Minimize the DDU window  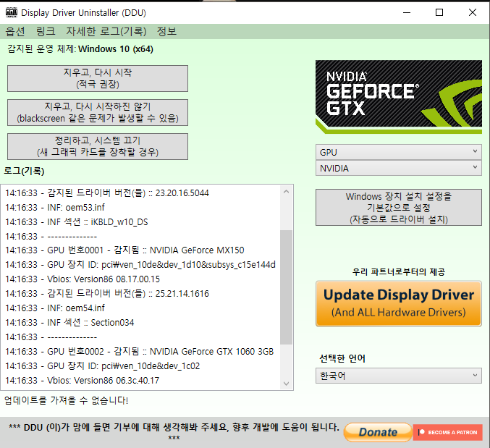(x=407, y=12)
